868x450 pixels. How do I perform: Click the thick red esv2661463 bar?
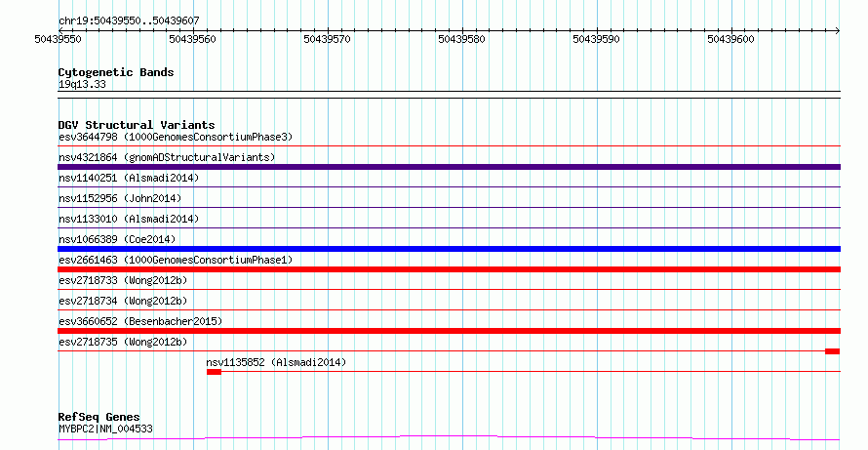tap(449, 269)
